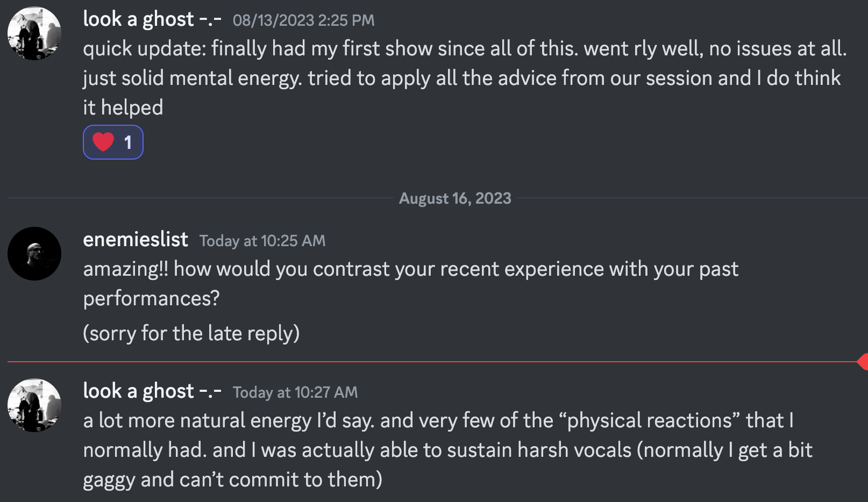Toggle the red heart reaction
Screen dimensions: 868x502
pos(113,142)
